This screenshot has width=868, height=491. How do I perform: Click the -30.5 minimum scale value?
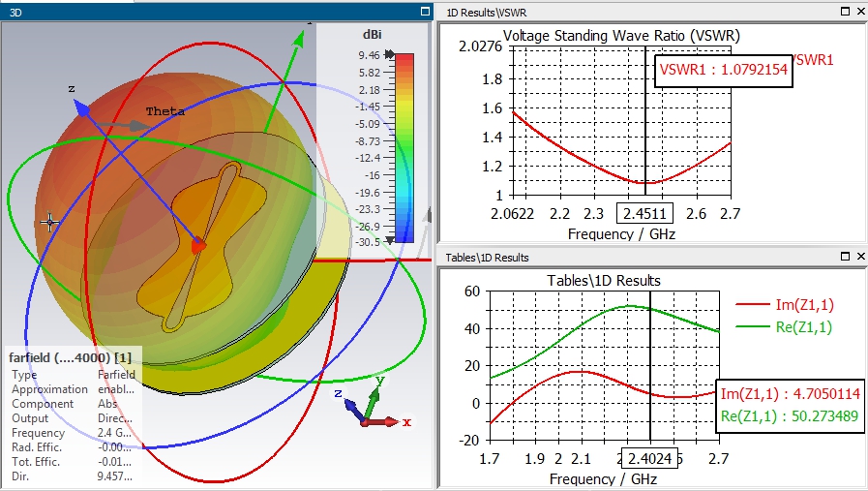368,242
